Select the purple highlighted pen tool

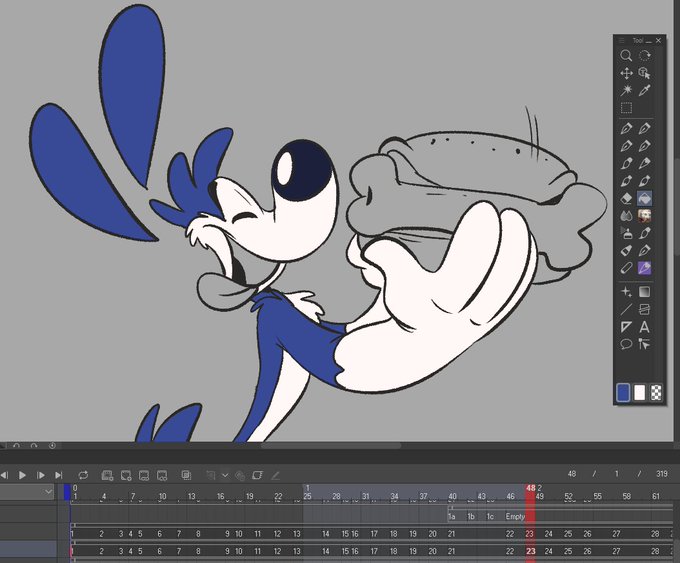[644, 268]
